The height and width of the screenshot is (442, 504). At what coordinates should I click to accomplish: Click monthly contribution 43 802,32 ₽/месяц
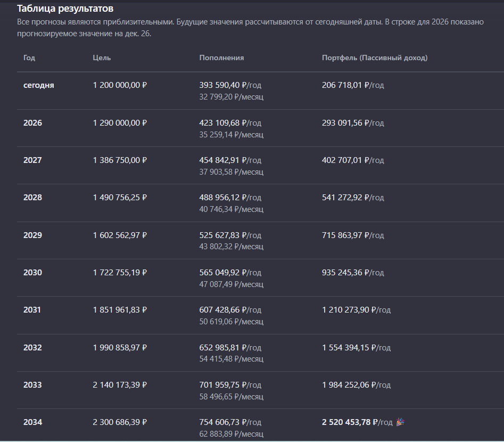[x=231, y=247]
